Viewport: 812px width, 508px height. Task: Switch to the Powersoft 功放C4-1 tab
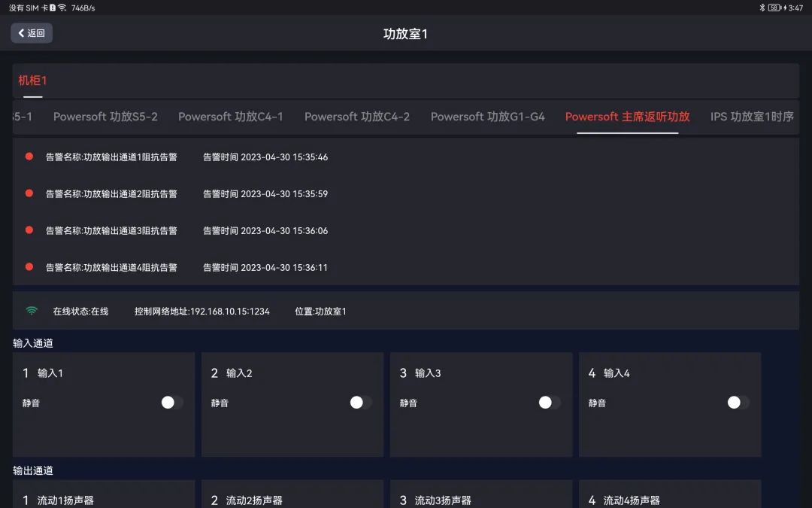(232, 117)
